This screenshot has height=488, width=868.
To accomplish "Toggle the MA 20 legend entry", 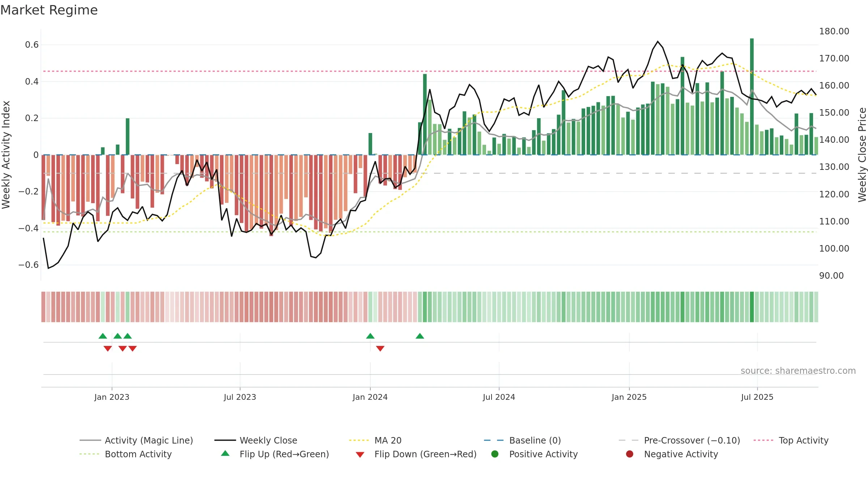I will (x=375, y=440).
